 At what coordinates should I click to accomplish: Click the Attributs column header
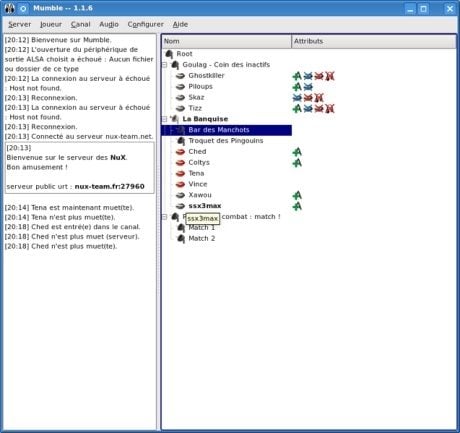[x=374, y=41]
